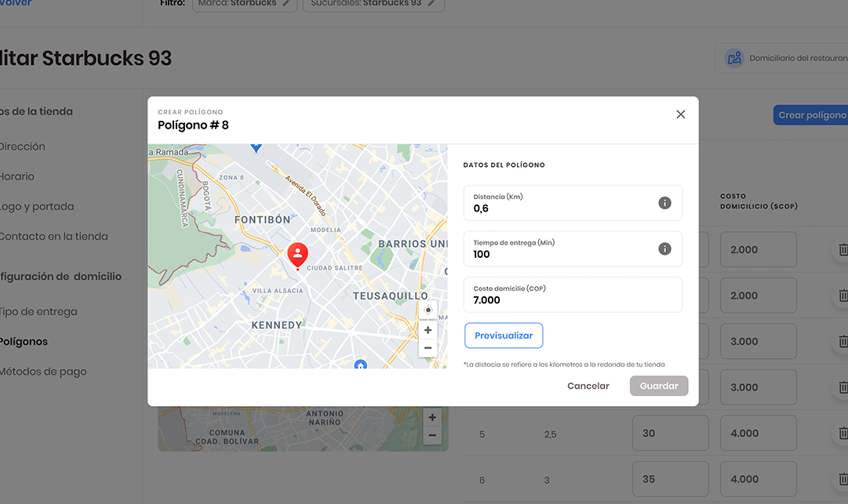This screenshot has height=504, width=848.
Task: Delete the first polygon with 2.000 cost via trash icon
Action: [843, 249]
